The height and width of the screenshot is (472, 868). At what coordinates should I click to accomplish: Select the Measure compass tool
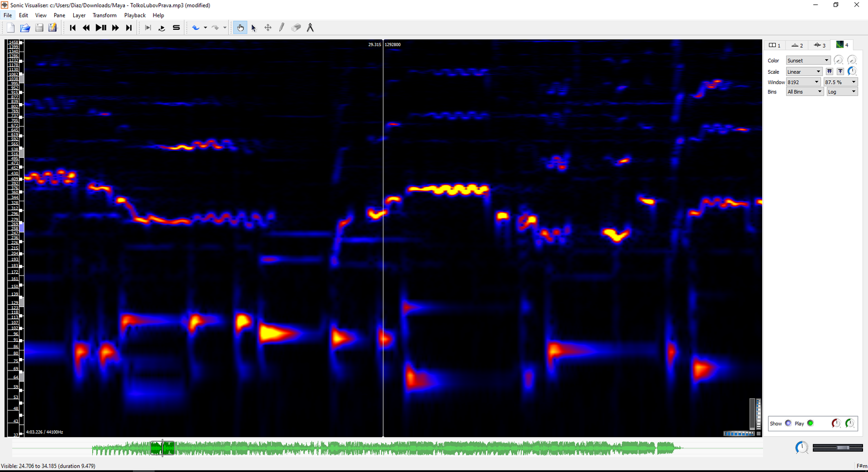tap(310, 28)
